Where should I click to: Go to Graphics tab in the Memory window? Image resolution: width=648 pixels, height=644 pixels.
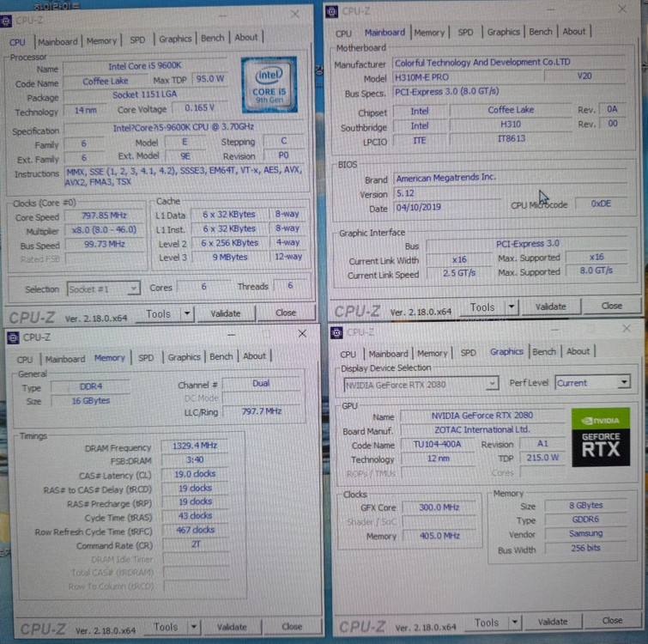point(184,357)
